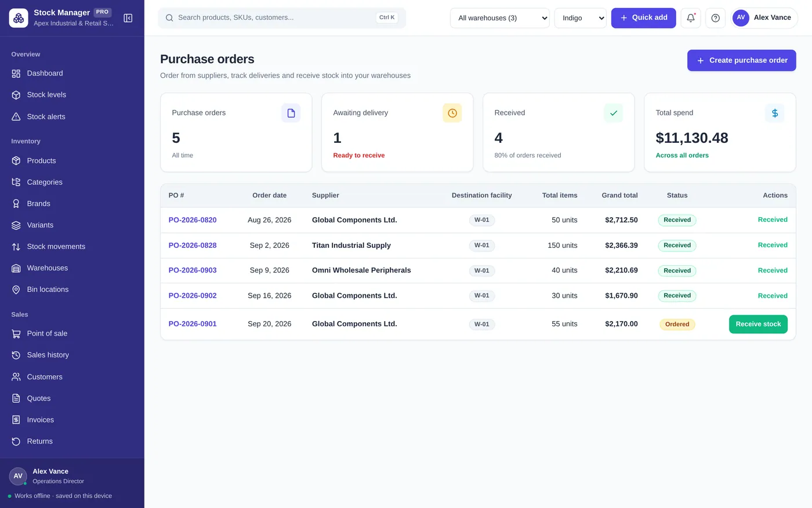Screen dimensions: 812x508
Task: Click the Bin locations pin icon
Action: coord(16,290)
